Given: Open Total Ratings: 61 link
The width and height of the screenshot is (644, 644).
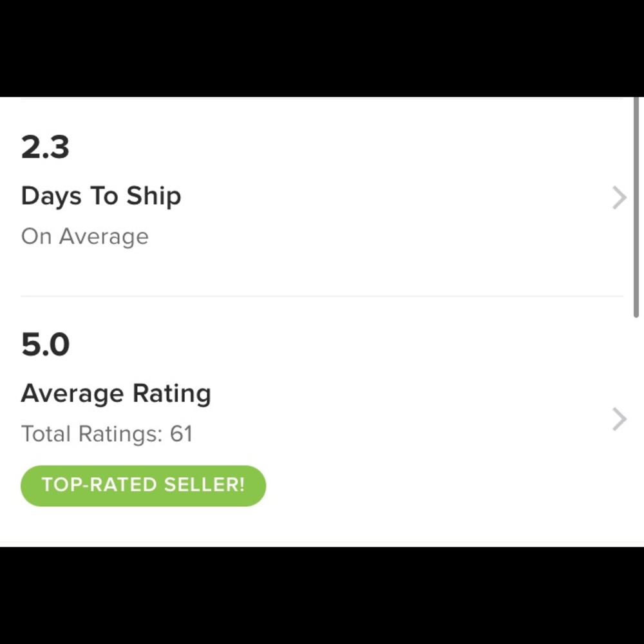Looking at the screenshot, I should point(107,434).
